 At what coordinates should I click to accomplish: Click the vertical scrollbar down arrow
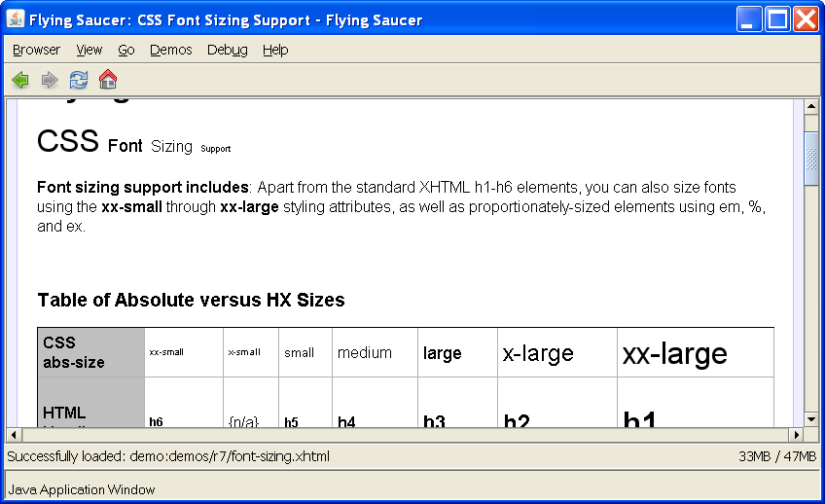click(x=810, y=419)
